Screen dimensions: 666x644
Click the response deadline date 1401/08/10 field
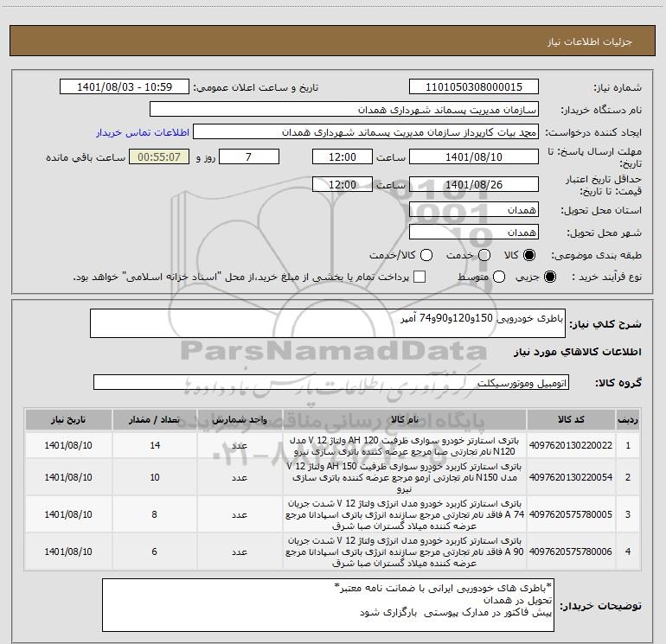[474, 156]
